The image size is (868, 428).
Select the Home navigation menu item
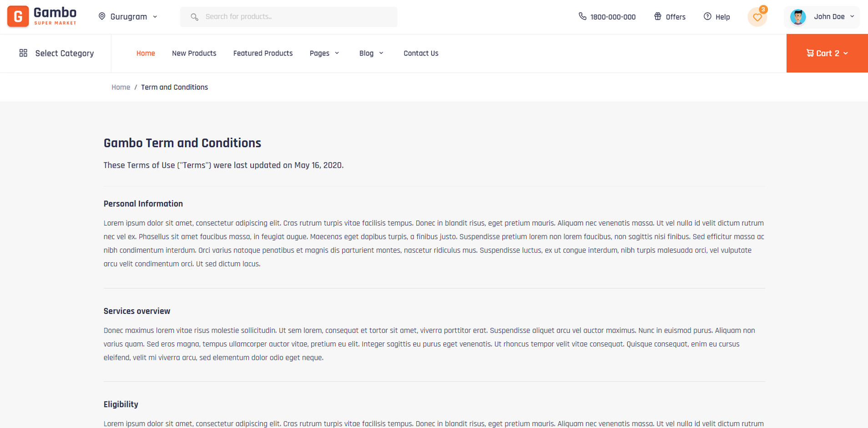click(146, 53)
